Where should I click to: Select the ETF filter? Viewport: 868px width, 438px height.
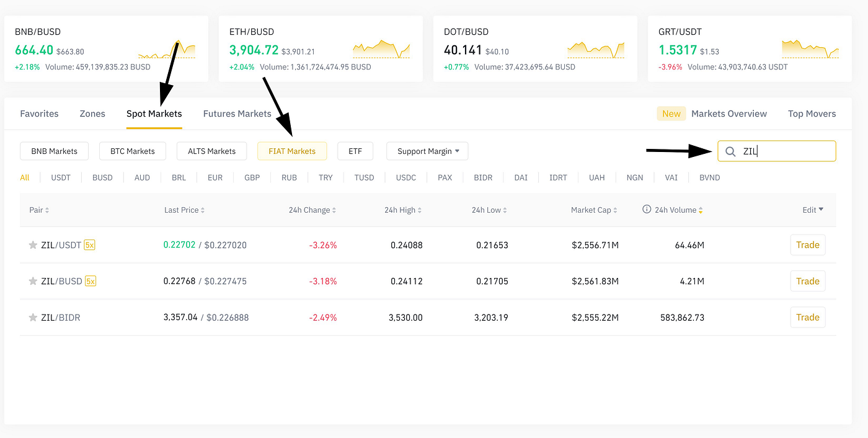pyautogui.click(x=355, y=151)
